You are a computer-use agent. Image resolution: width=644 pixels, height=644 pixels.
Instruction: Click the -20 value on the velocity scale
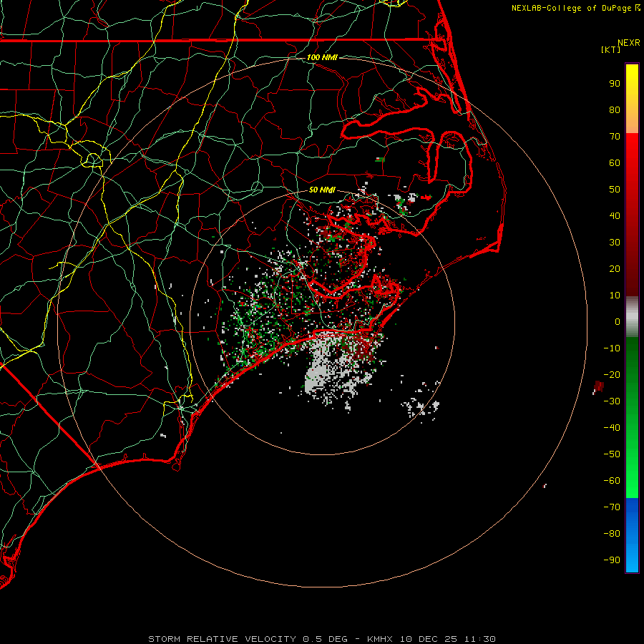coord(612,375)
